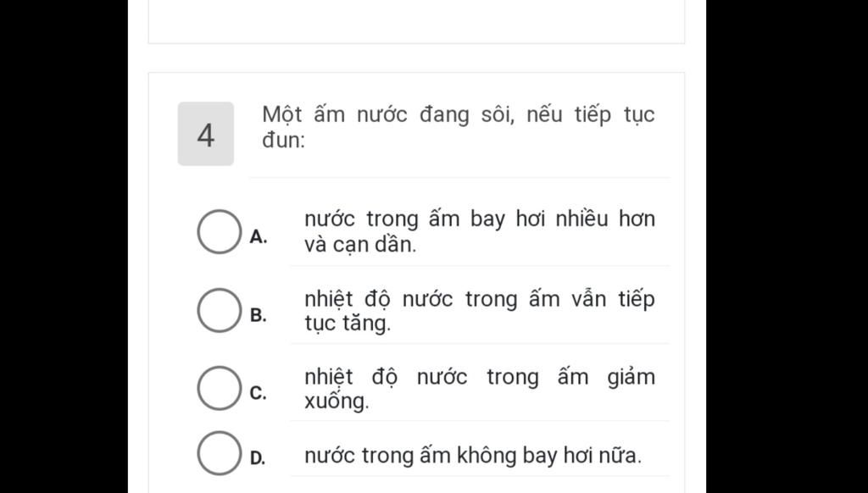Pick answer "nước trong ấm không bay hơi nữa."
The image size is (868, 493).
point(473,456)
